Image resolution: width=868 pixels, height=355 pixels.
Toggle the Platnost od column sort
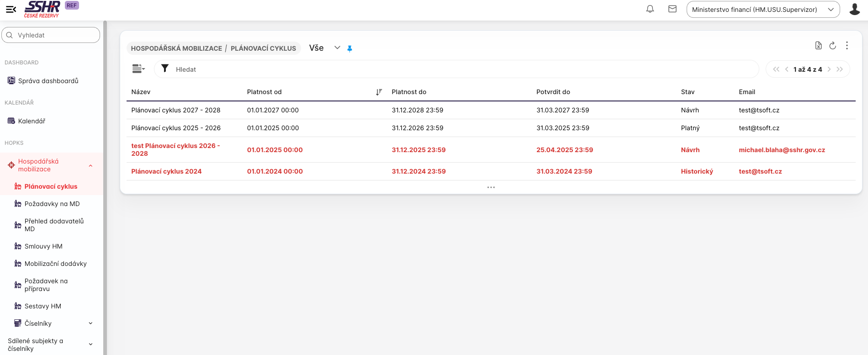pyautogui.click(x=378, y=92)
